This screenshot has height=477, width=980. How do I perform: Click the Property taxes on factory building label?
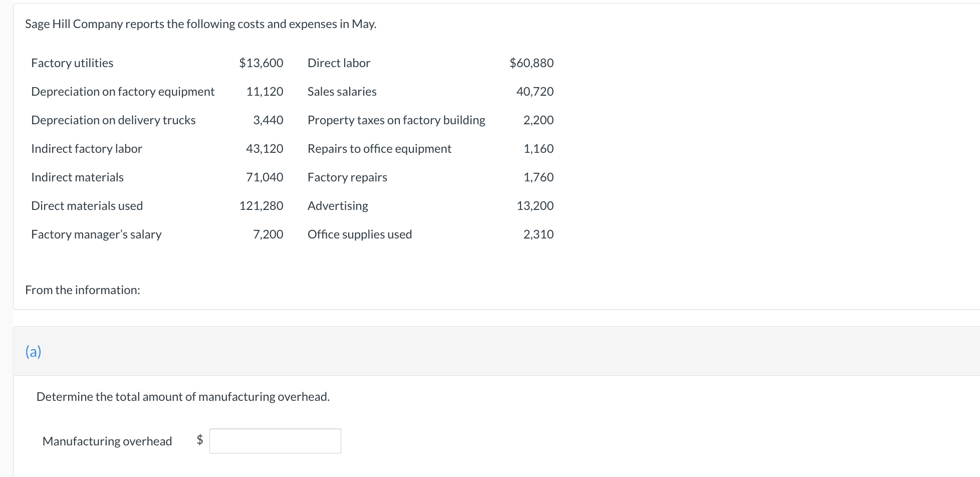click(396, 120)
